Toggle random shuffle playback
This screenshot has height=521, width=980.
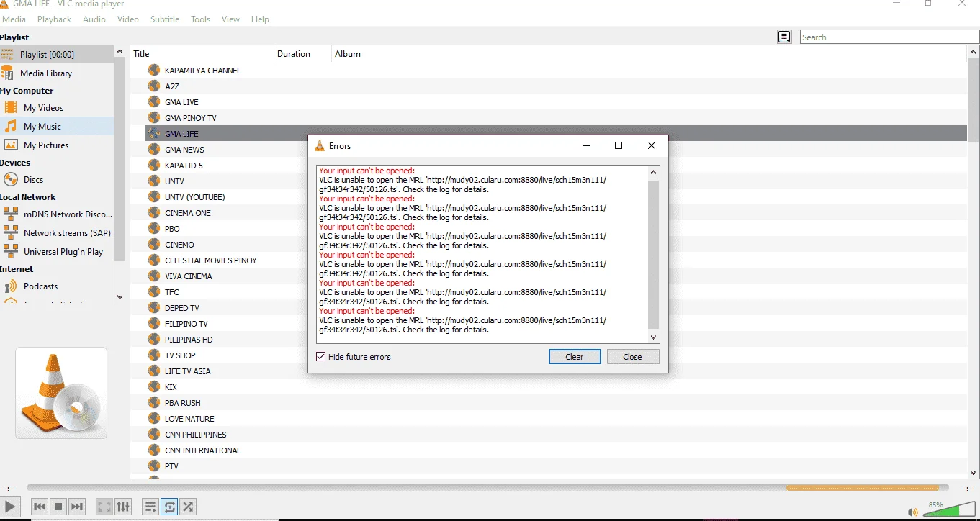(188, 507)
